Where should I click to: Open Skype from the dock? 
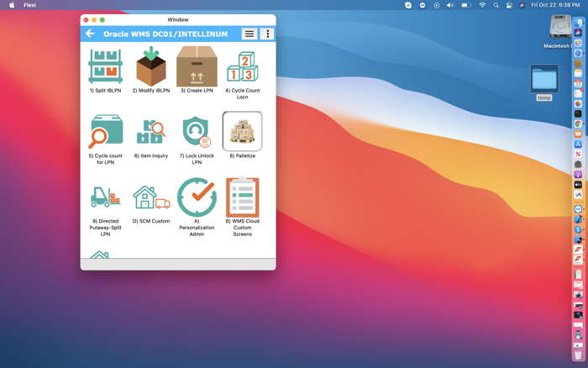click(578, 229)
